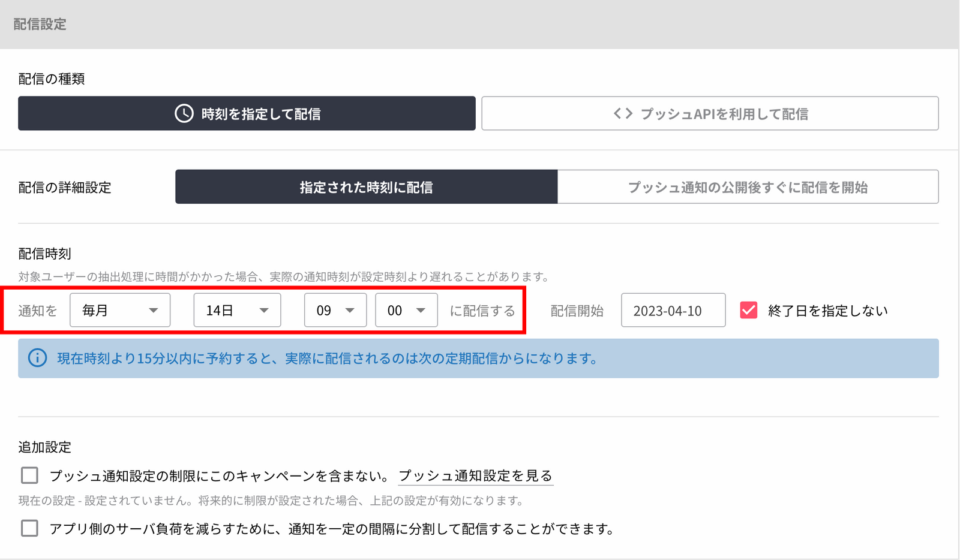The width and height of the screenshot is (960, 560).
Task: Open the 毎月 frequency dropdown
Action: click(120, 310)
